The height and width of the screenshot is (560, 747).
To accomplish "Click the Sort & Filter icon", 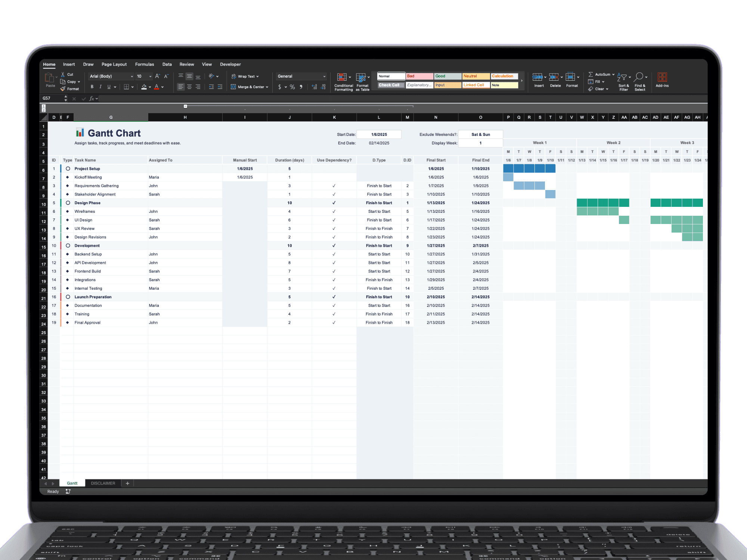I will (622, 77).
